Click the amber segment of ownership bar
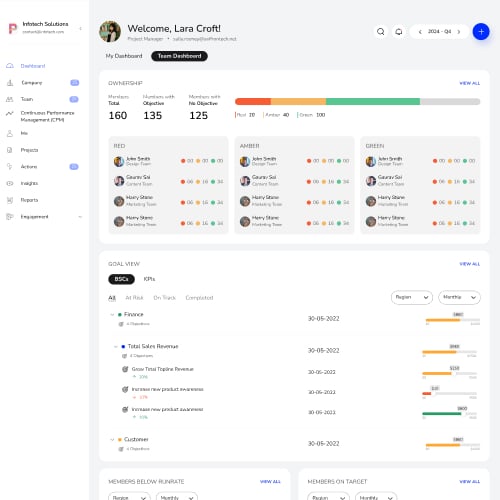The image size is (500, 500). (x=298, y=101)
